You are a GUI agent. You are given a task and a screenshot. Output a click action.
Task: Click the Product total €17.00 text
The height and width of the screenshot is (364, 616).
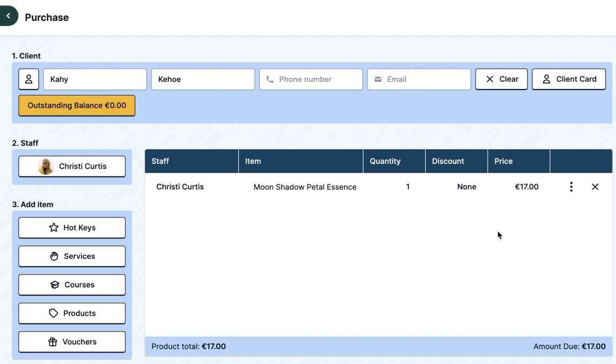tap(189, 346)
